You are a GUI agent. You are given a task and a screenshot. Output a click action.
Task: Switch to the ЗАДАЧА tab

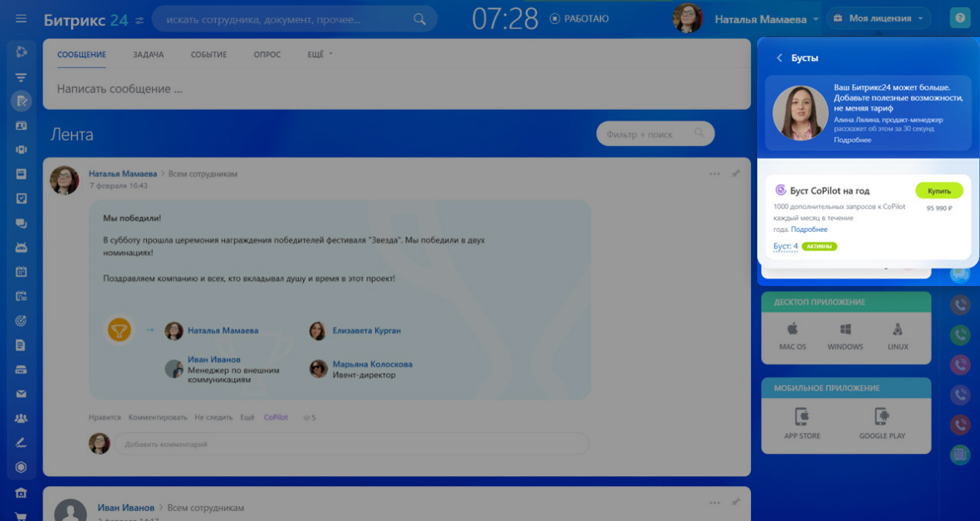149,55
